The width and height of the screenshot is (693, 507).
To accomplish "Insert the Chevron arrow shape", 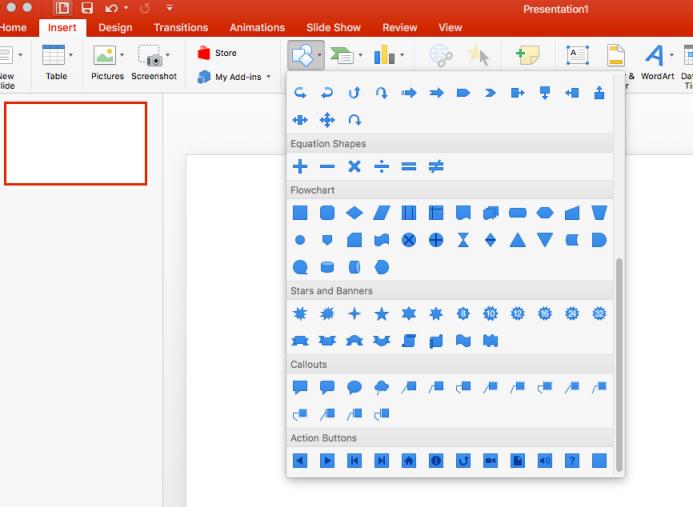I will pyautogui.click(x=491, y=93).
